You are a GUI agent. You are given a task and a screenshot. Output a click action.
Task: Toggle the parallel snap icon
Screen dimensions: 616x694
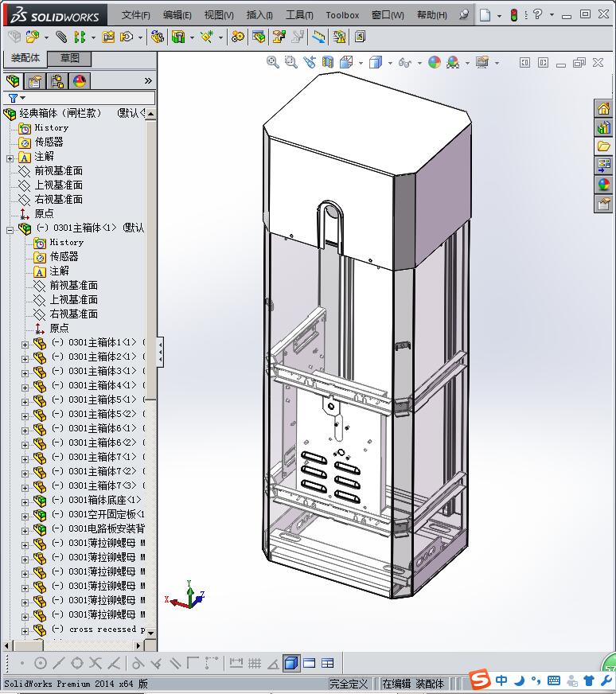click(176, 663)
